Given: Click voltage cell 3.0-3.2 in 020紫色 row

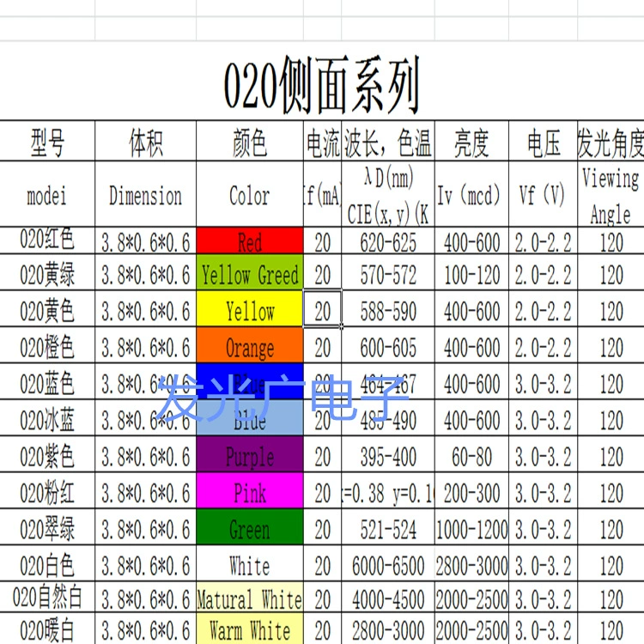Looking at the screenshot, I should point(543,454).
